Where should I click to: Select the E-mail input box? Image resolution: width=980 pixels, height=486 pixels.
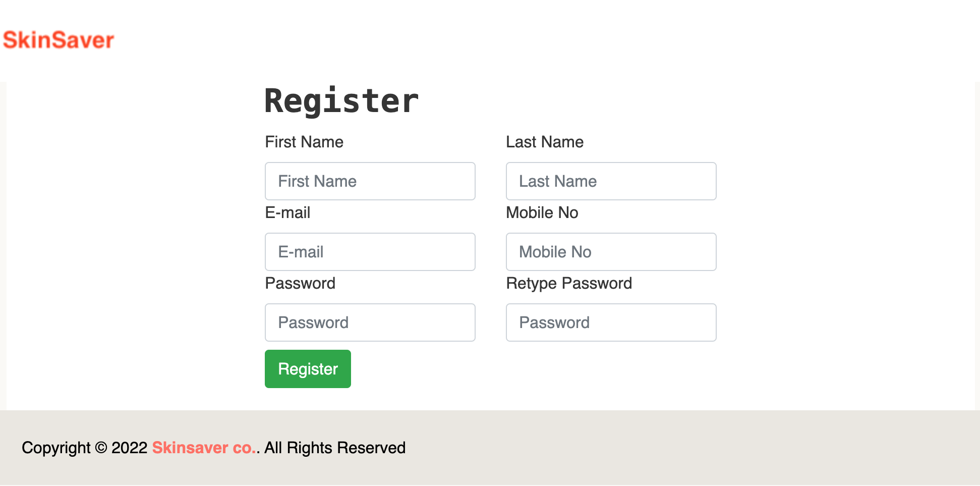coord(370,252)
